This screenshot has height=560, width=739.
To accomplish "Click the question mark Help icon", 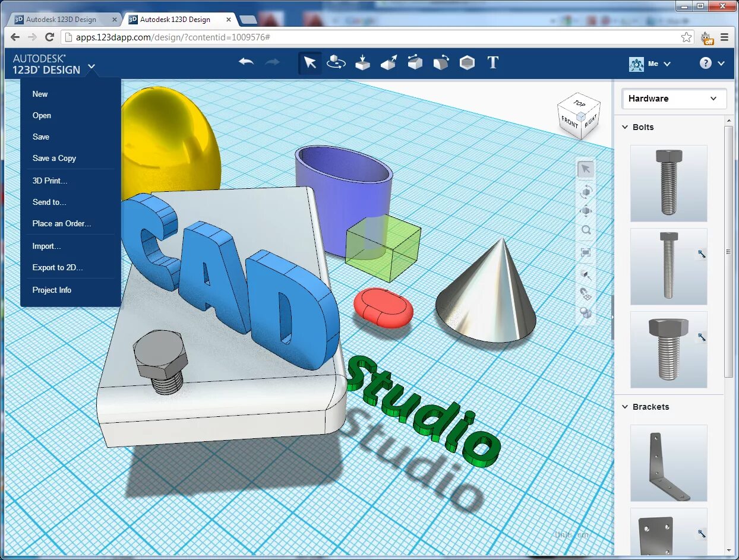I will (705, 63).
